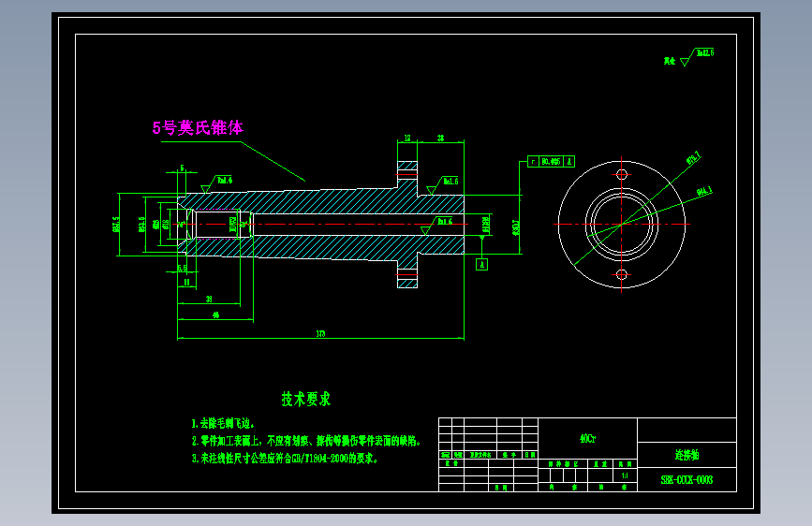Image resolution: width=812 pixels, height=526 pixels.
Task: Click the magenta '5号莫氏锥体' annotation label
Action: click(198, 128)
